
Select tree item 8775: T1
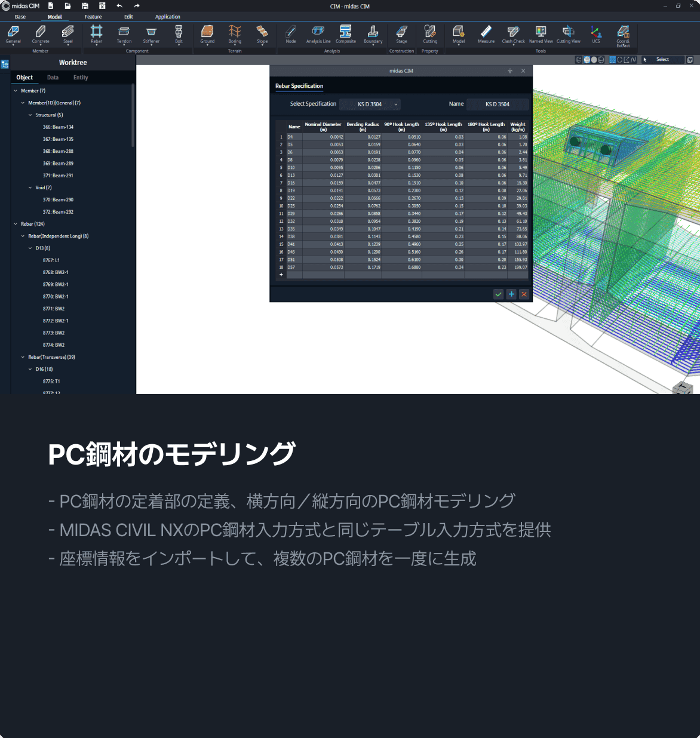[51, 382]
